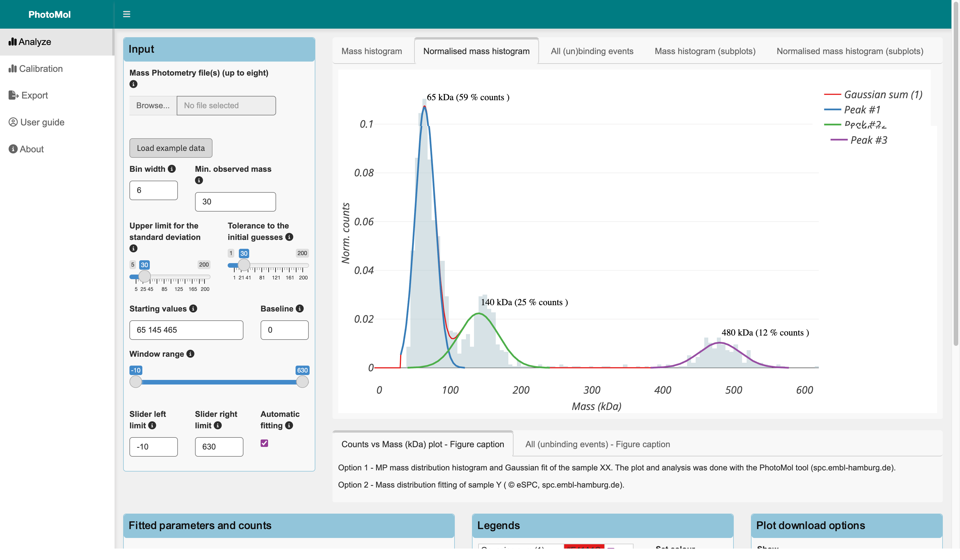Click the PhotoMol logo title
Viewport: 960px width, 560px height.
coord(50,15)
